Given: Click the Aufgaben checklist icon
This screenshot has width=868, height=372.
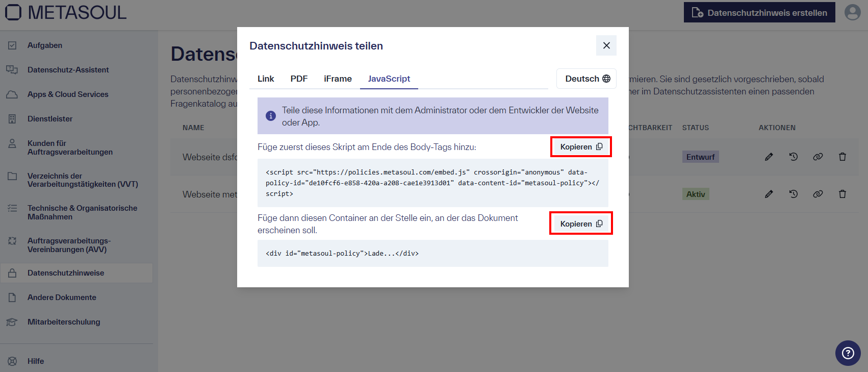Looking at the screenshot, I should click(x=12, y=45).
